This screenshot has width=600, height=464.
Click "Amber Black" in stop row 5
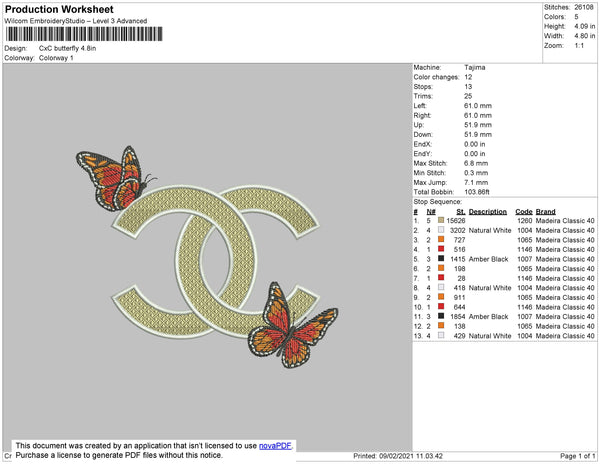pos(488,259)
